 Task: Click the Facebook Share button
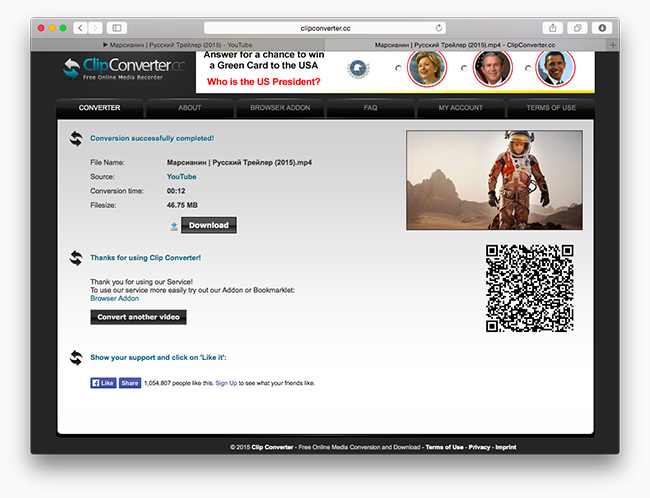[x=130, y=383]
